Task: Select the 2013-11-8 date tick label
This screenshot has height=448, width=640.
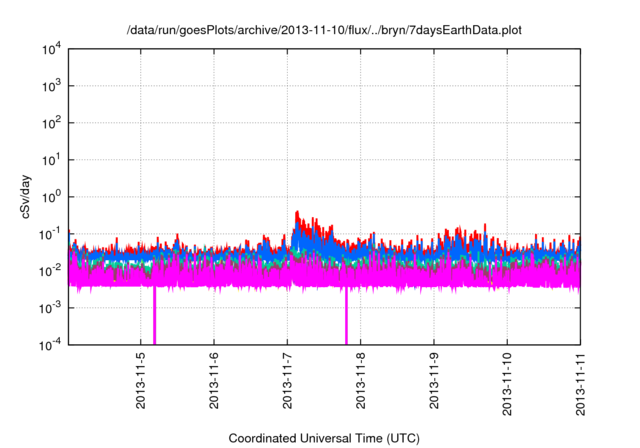Action: (360, 381)
